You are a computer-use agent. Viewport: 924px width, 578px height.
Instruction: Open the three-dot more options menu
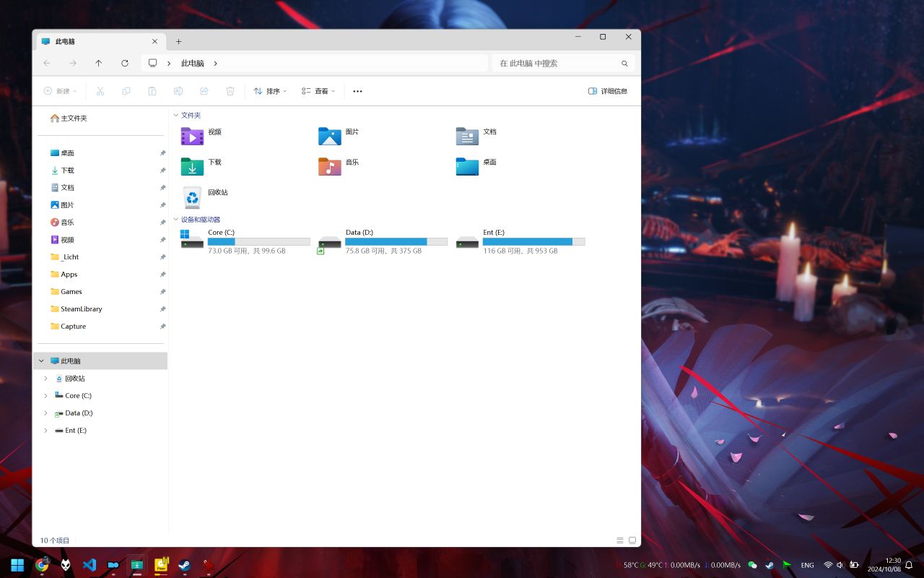[357, 91]
